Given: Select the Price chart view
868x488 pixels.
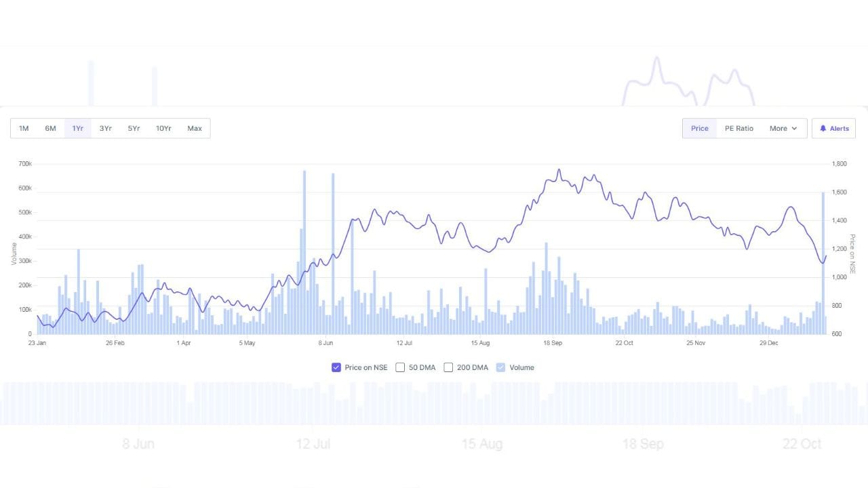Looking at the screenshot, I should [x=699, y=129].
